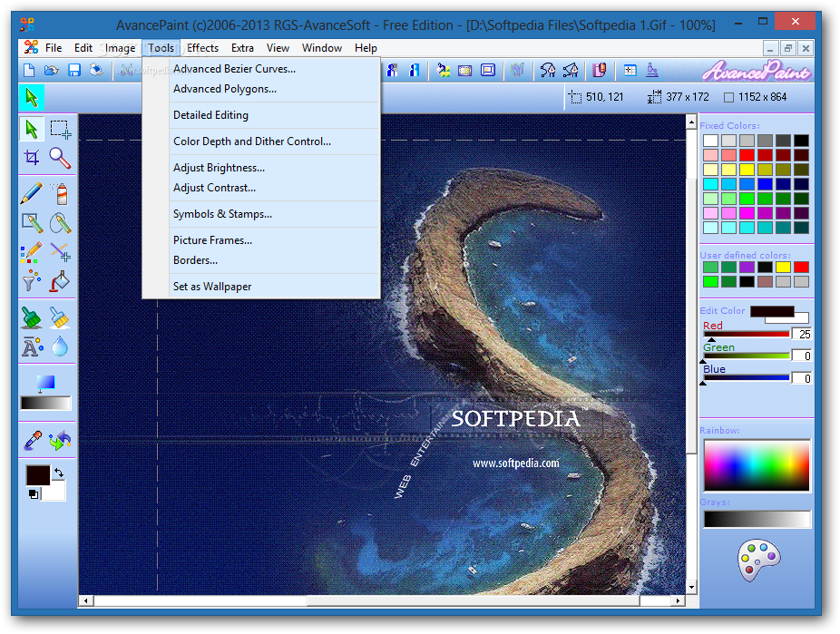The image size is (840, 634).
Task: Select the paint bucket fill tool
Action: click(60, 280)
